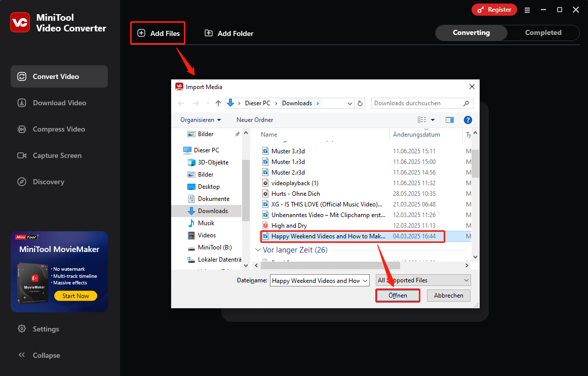The width and height of the screenshot is (588, 376).
Task: Open the Organisieren menu
Action: tap(201, 120)
